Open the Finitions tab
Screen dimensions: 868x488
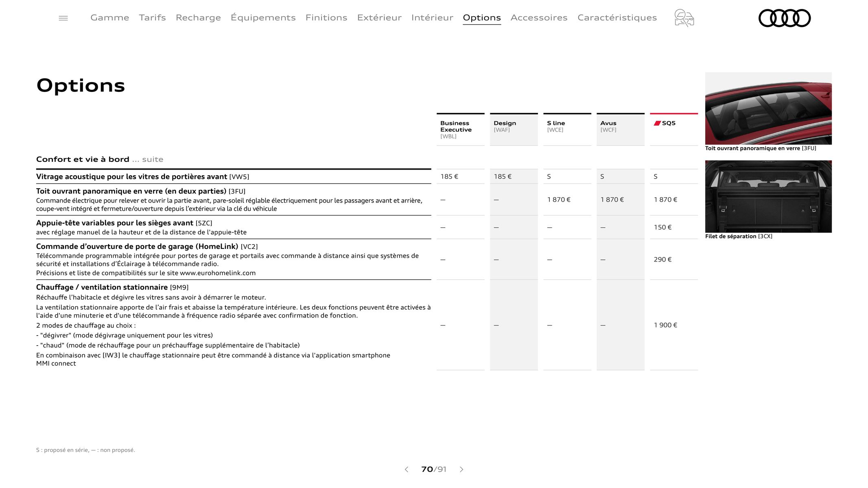(x=326, y=17)
